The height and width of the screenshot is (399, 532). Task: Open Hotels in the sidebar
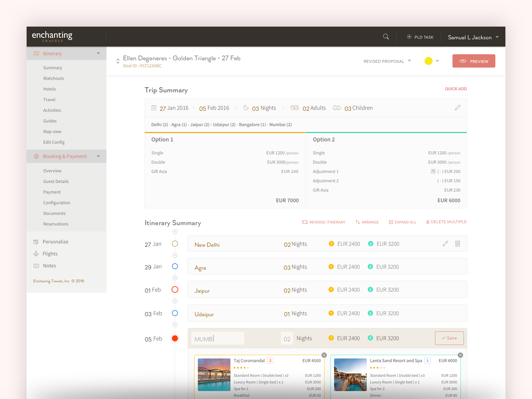50,89
